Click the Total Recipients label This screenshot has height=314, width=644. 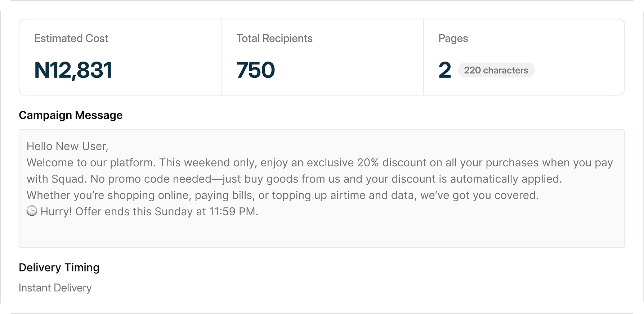tap(274, 38)
